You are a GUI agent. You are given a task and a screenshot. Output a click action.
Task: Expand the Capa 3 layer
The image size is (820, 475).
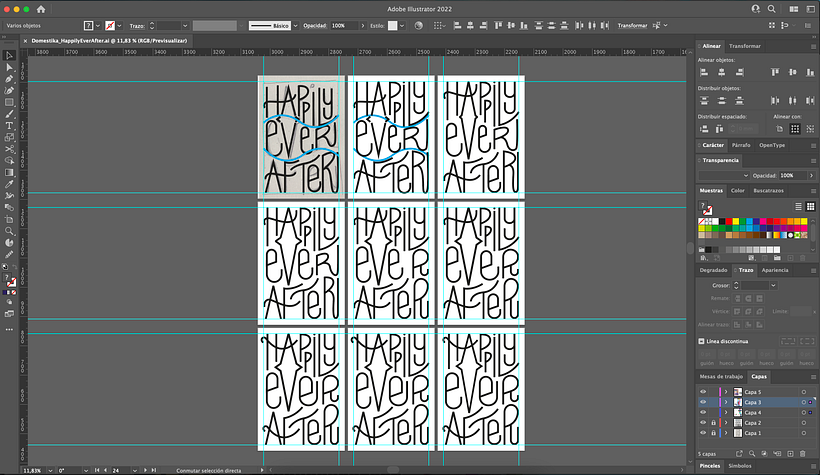[x=726, y=402]
